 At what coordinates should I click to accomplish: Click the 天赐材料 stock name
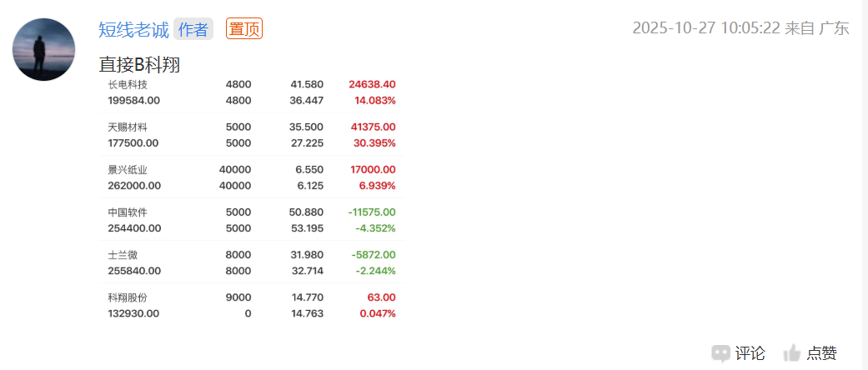coord(128,127)
